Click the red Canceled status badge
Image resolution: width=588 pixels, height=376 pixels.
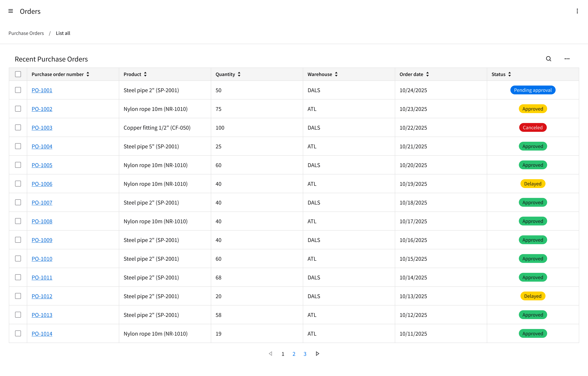coord(533,127)
